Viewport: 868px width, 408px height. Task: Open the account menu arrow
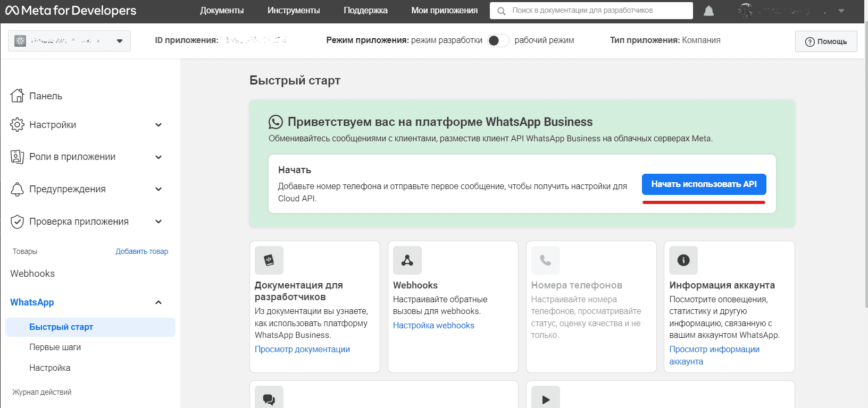(x=841, y=11)
